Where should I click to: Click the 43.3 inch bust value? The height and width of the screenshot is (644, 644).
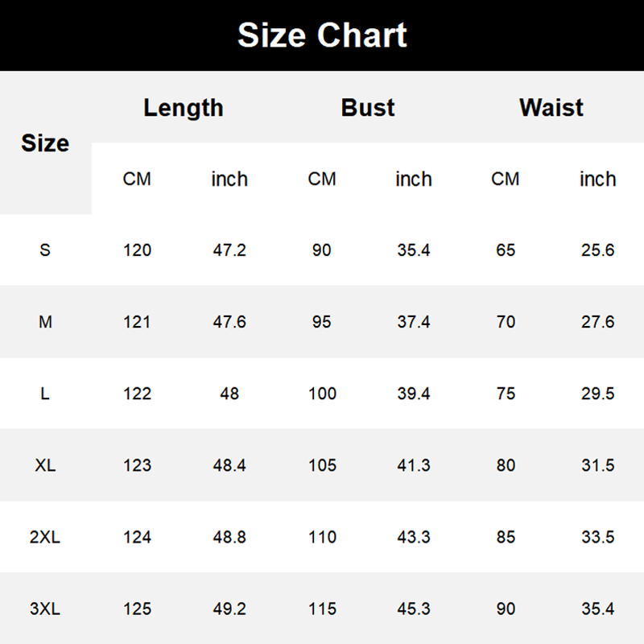tap(414, 537)
